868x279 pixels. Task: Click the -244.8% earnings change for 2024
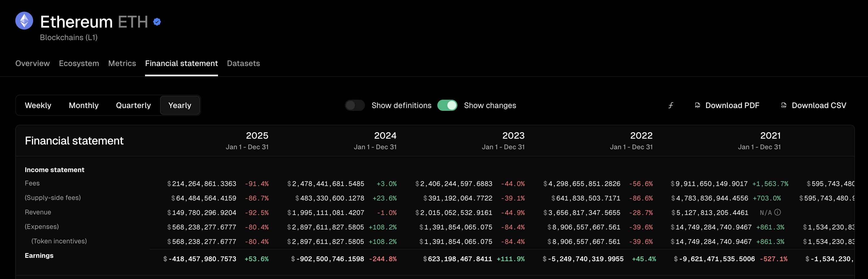pos(383,259)
